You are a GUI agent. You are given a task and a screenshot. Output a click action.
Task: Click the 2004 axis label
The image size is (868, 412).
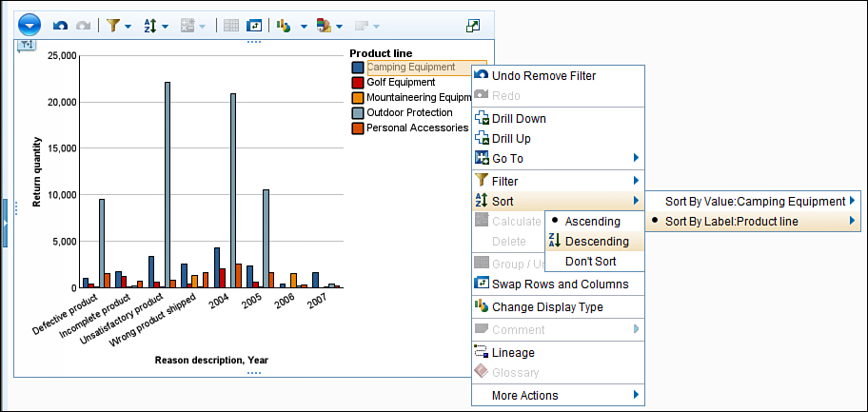[219, 302]
